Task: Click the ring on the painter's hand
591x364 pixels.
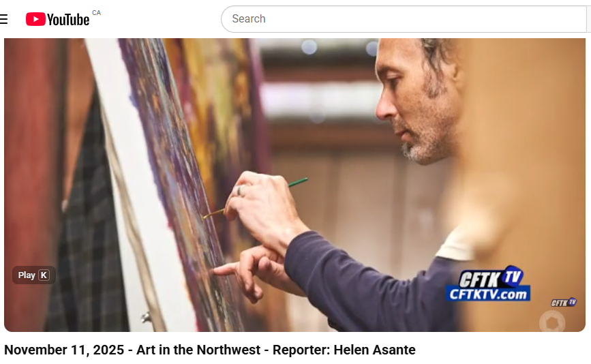Action: pyautogui.click(x=241, y=191)
